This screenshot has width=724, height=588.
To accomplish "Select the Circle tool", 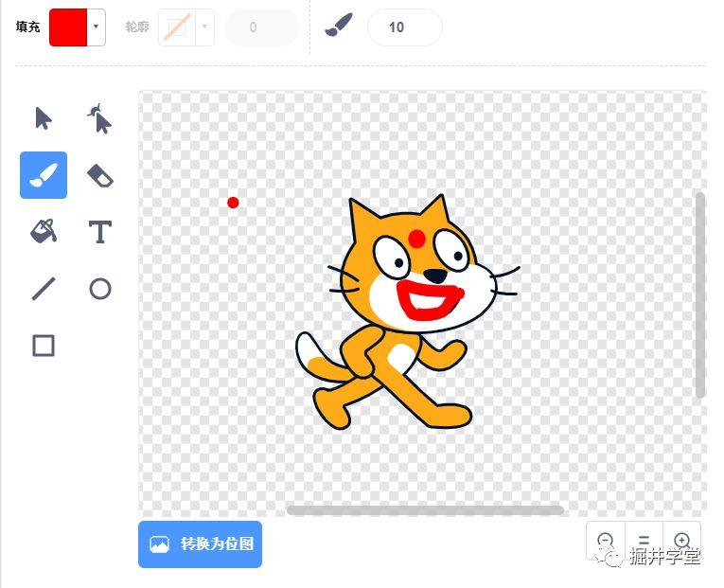I will coord(100,289).
